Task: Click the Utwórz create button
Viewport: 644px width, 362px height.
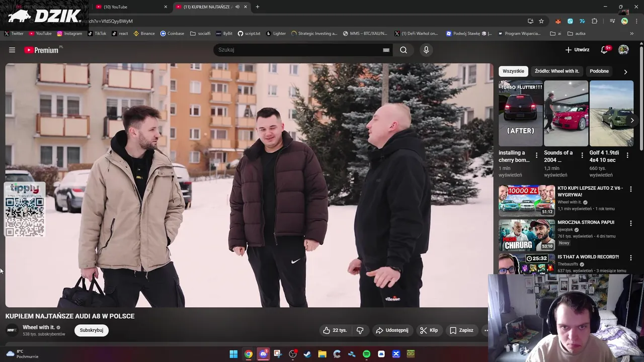Action: point(577,50)
